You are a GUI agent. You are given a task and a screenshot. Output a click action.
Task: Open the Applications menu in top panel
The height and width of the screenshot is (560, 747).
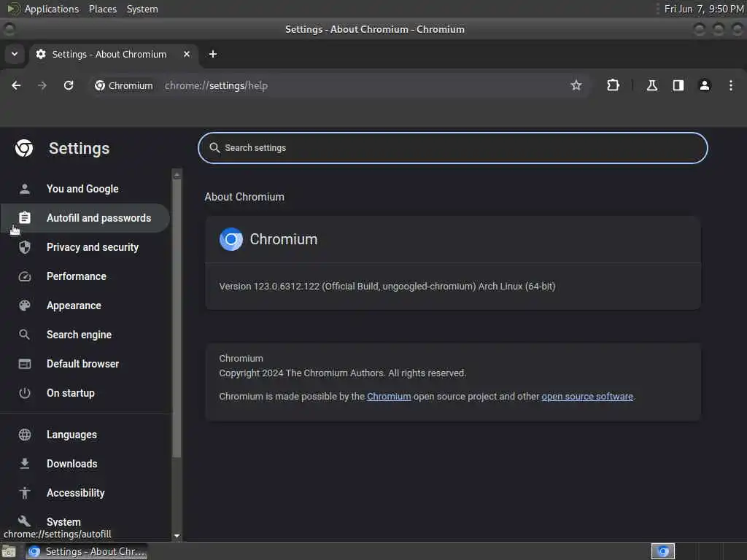pos(52,9)
